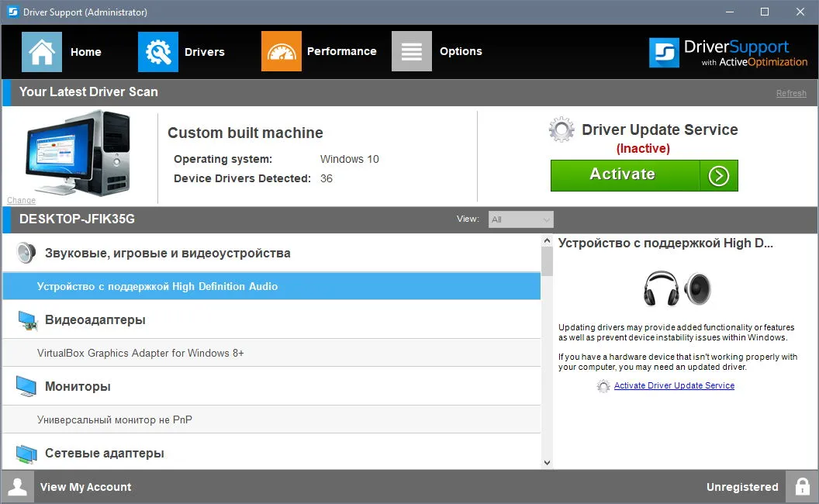This screenshot has width=819, height=504.
Task: Click the Refresh link in scan header
Action: point(791,94)
